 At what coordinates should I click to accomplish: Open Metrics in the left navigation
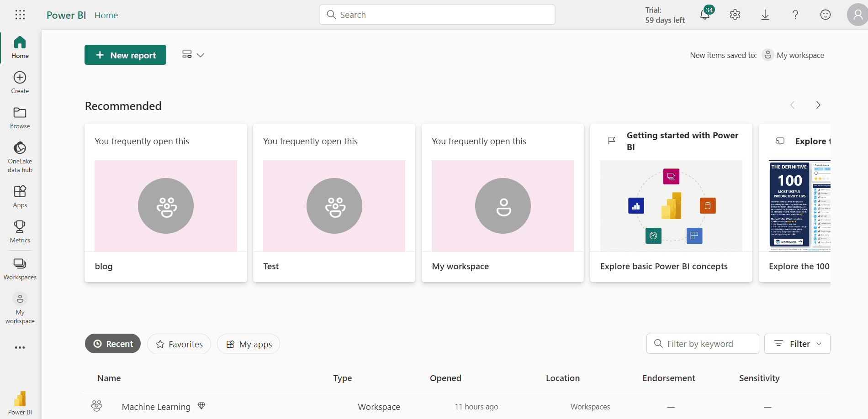click(20, 232)
